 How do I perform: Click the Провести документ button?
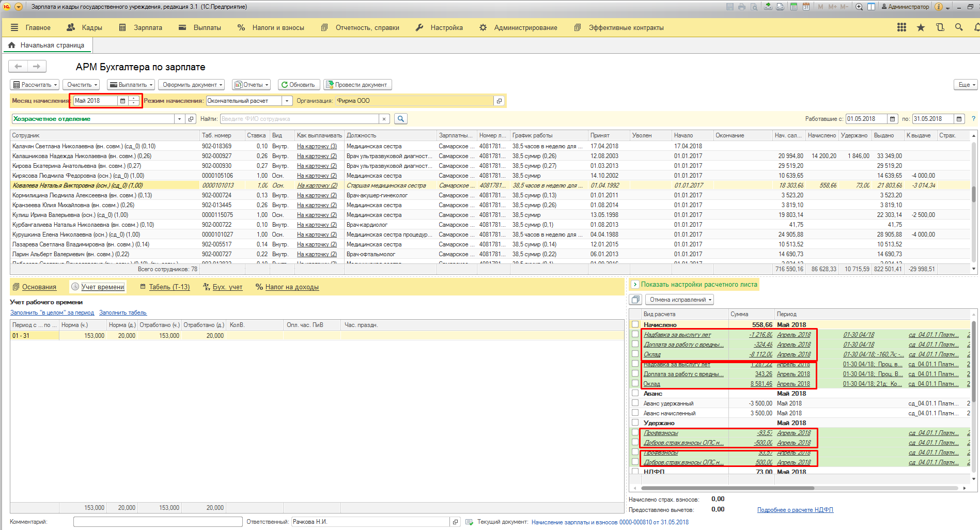pyautogui.click(x=357, y=85)
